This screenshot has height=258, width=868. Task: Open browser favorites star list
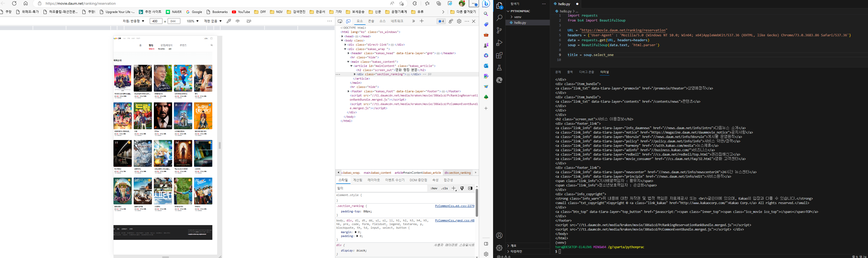tap(427, 3)
